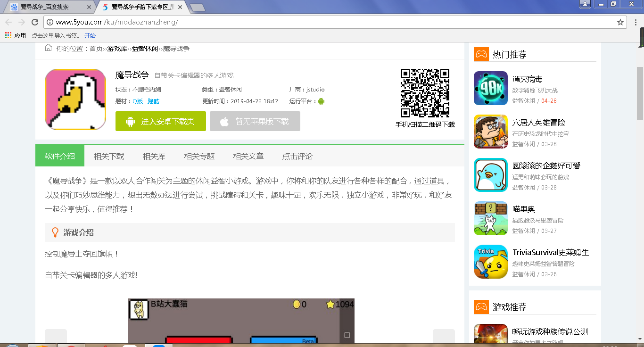Close the 魔导战争_百度搜索 tab
The height and width of the screenshot is (347, 644).
[90, 7]
